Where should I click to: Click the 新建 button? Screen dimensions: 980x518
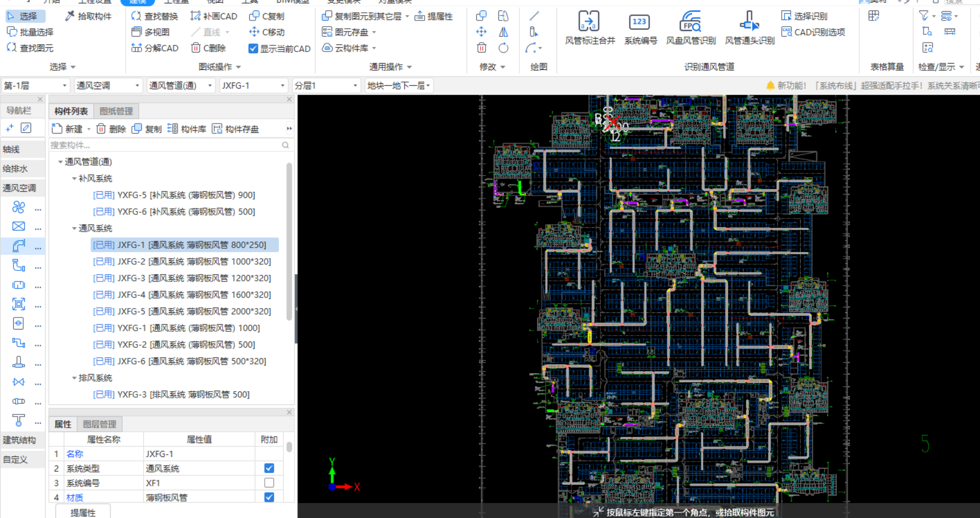68,129
